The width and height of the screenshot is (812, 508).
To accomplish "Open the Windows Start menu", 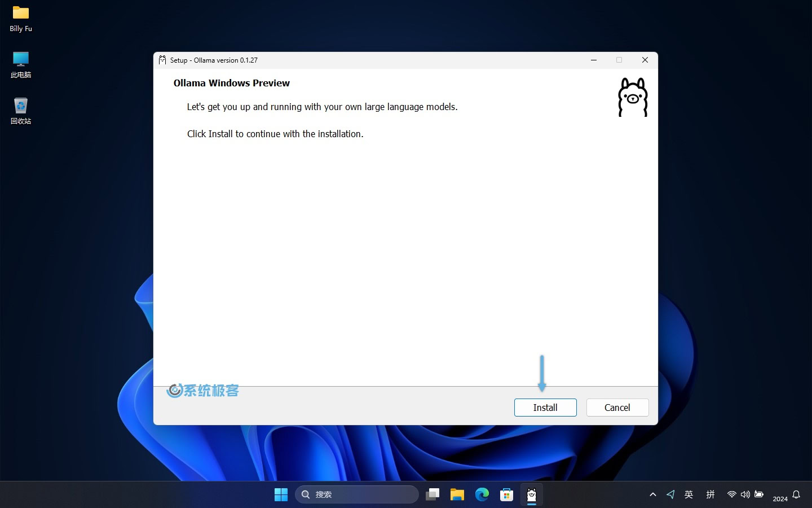I will (281, 494).
